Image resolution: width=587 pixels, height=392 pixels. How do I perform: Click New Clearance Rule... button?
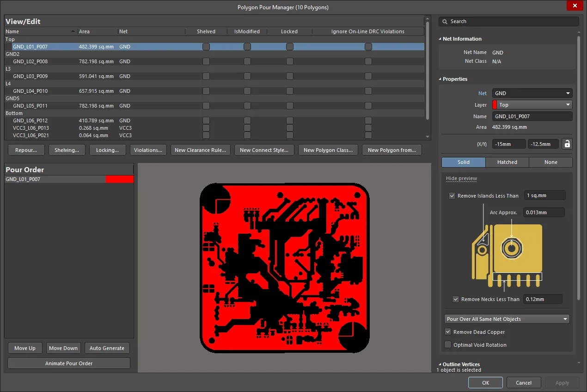200,150
